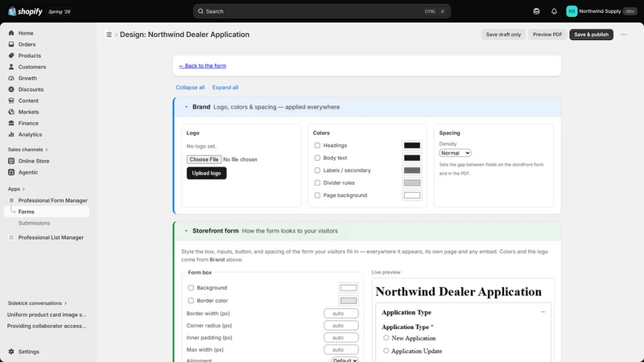
Task: Click the search magnifier icon
Action: (200, 11)
